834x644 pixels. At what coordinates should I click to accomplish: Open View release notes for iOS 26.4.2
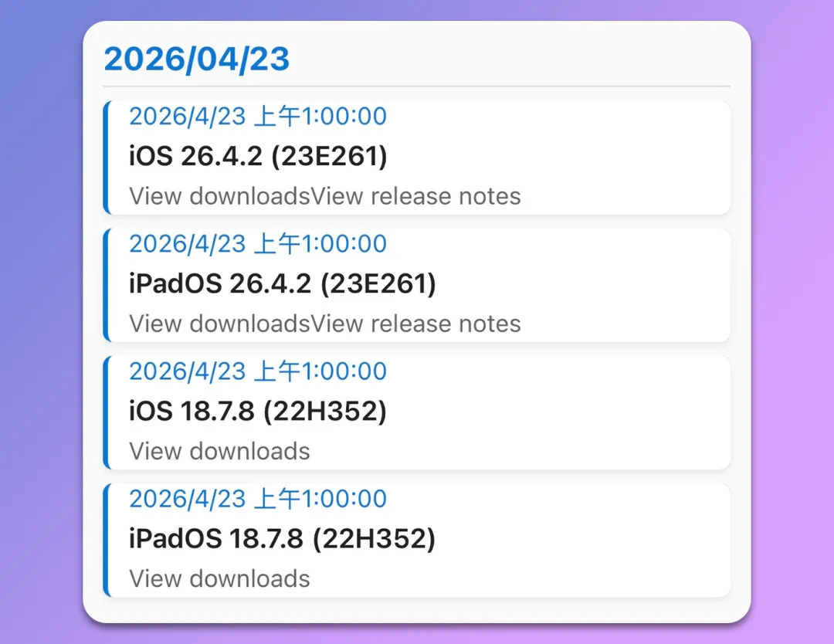[x=416, y=196]
